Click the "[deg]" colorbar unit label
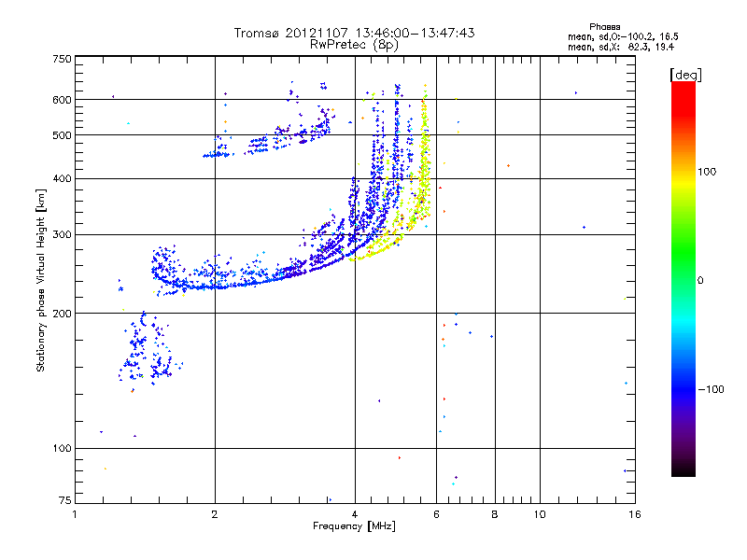This screenshot has height=560, width=747. click(x=685, y=75)
